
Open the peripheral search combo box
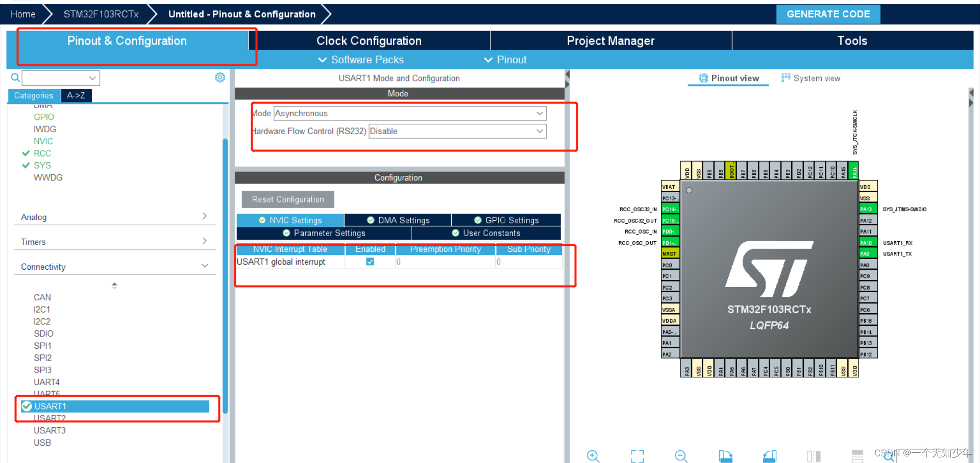tap(61, 78)
